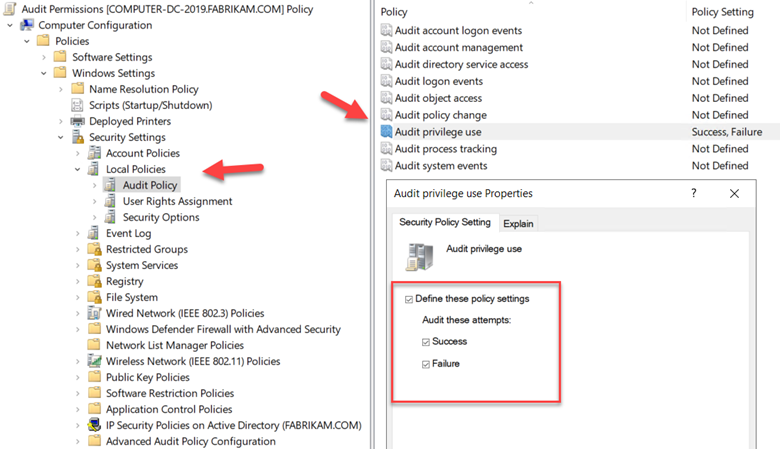The width and height of the screenshot is (780, 449).
Task: Expand the Event Log node
Action: [78, 233]
